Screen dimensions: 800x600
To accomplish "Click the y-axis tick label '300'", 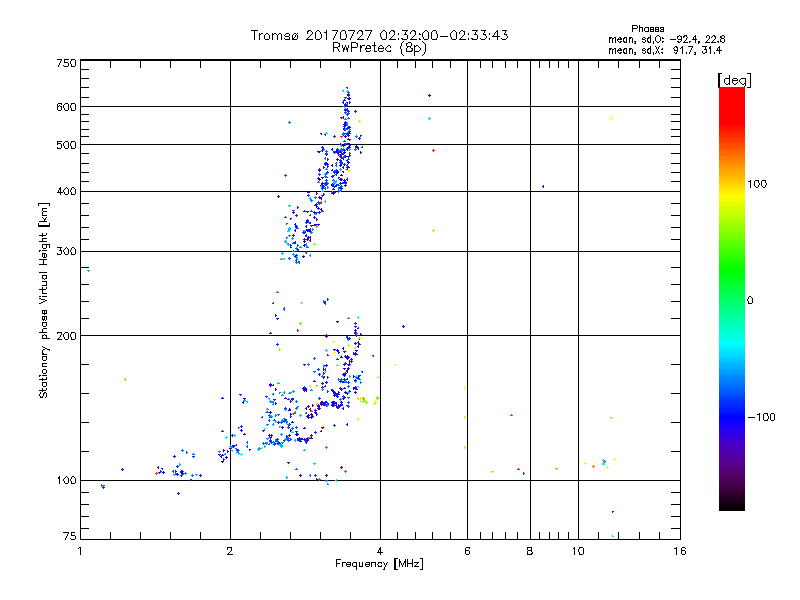I will point(66,251).
